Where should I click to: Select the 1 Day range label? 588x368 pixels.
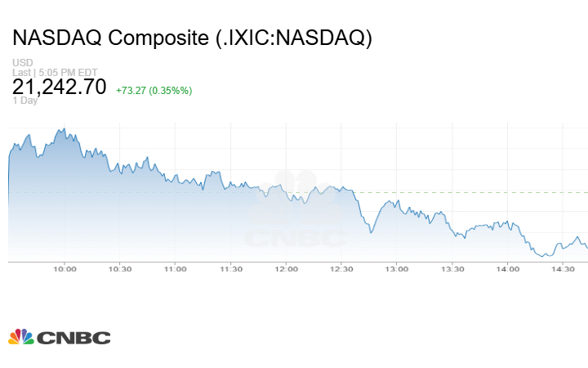click(x=24, y=101)
